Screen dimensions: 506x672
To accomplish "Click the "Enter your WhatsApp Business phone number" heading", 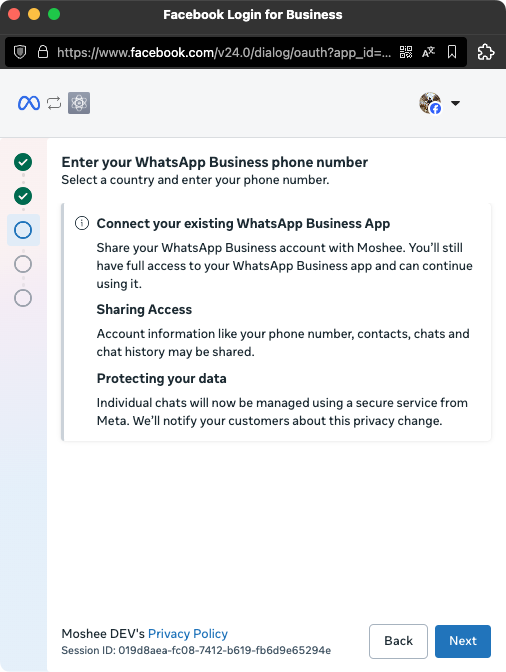I will point(215,162).
